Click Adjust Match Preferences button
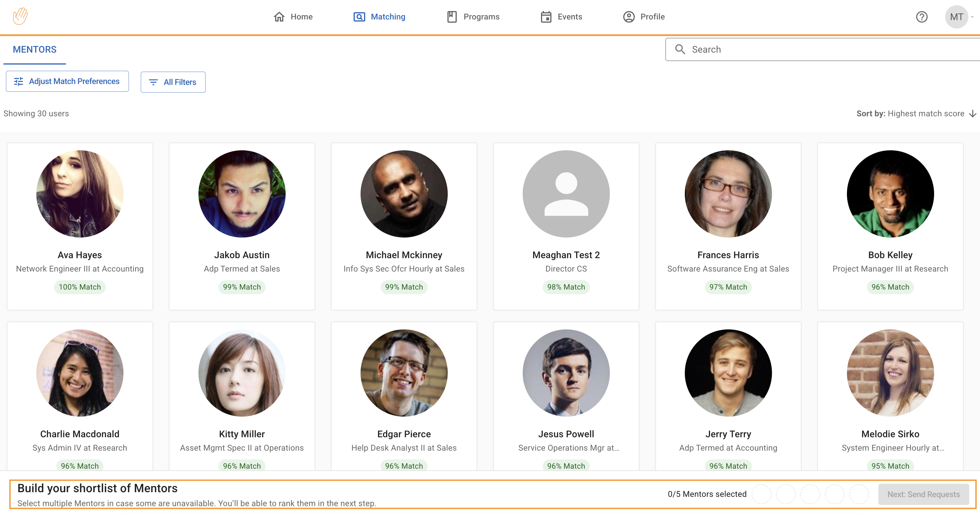The image size is (980, 514). coord(67,81)
